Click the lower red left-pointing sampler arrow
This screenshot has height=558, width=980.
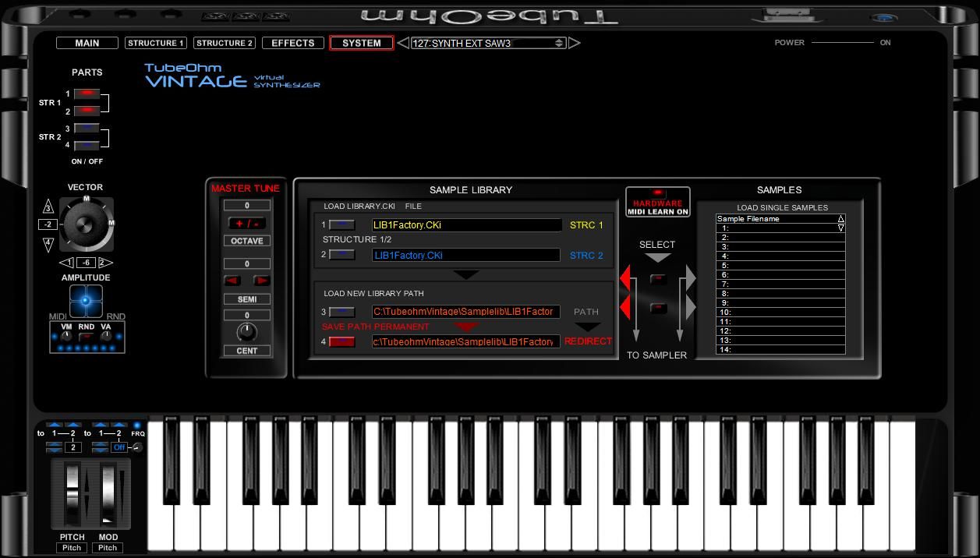point(626,307)
